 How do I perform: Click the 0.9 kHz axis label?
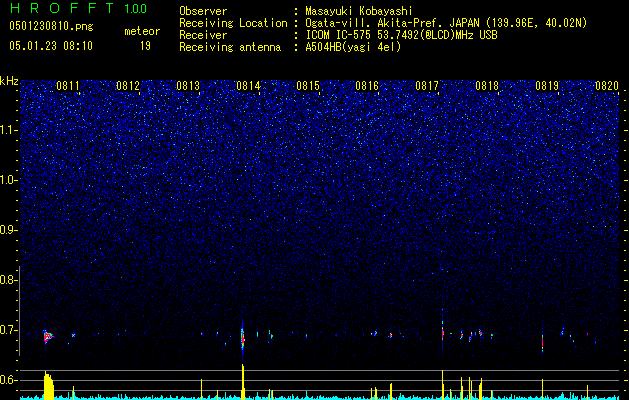[8, 230]
